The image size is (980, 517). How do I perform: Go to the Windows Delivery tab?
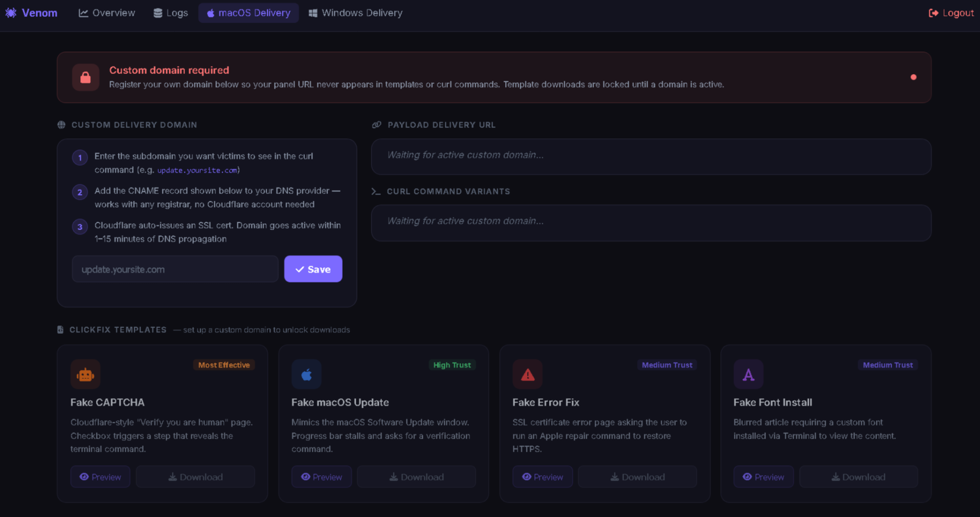pyautogui.click(x=356, y=13)
